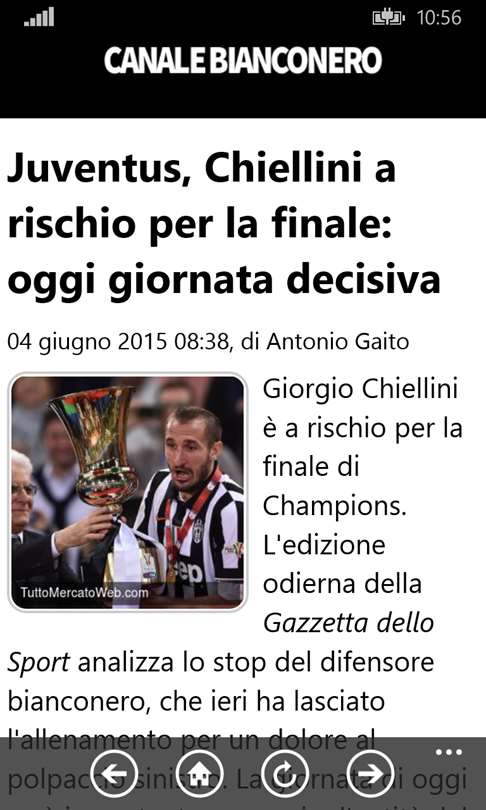Viewport: 486px width, 810px height.
Task: Go to the home page icon
Action: pos(200,774)
